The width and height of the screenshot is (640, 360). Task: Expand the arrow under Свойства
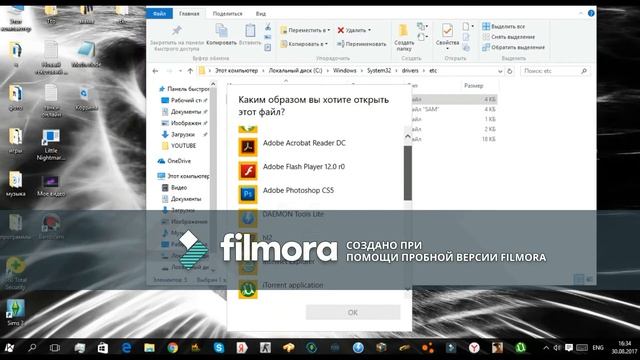(447, 49)
